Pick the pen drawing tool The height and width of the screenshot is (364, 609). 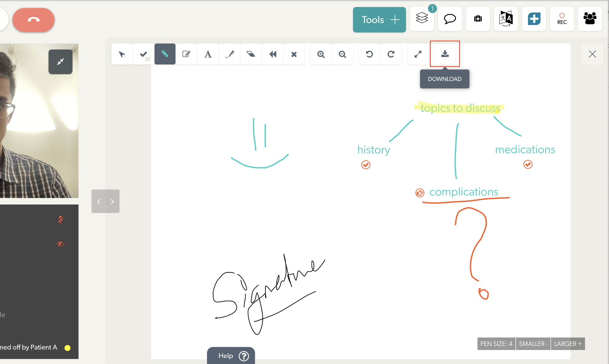click(230, 54)
